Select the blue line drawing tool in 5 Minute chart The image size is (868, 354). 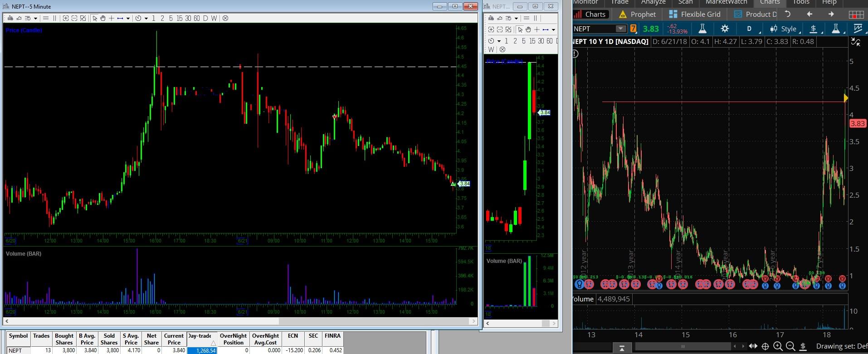coord(120,18)
